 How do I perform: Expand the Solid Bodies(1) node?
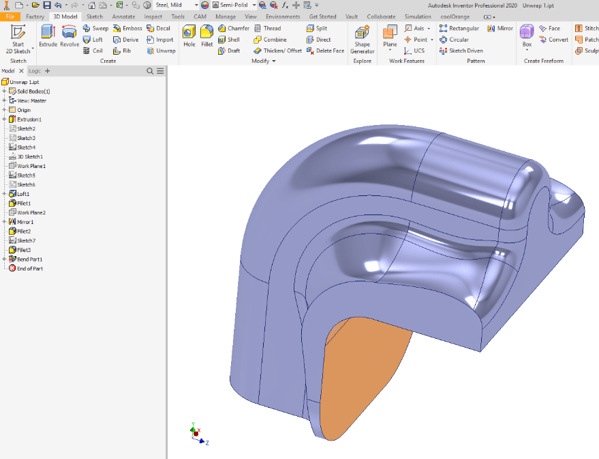(x=4, y=91)
